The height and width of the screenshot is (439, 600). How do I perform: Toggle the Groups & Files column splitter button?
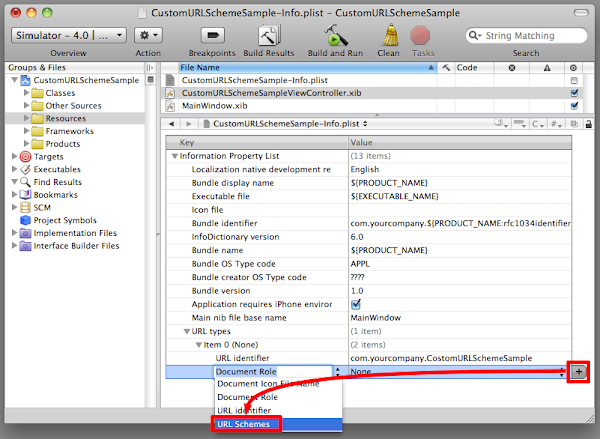[x=150, y=68]
